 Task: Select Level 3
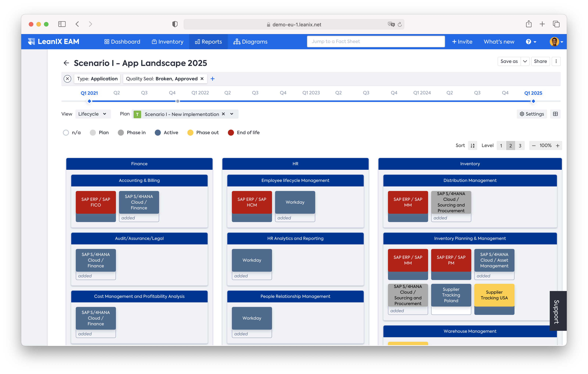tap(520, 146)
